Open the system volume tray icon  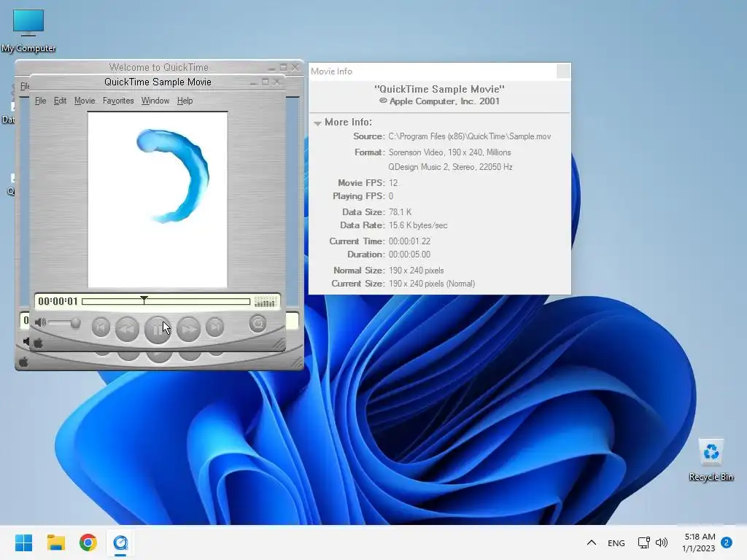(x=662, y=542)
